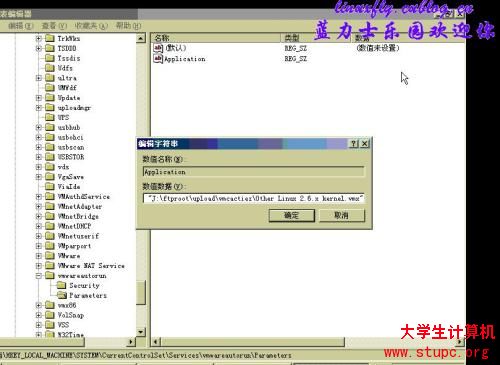Click the value name Application field

253,172
